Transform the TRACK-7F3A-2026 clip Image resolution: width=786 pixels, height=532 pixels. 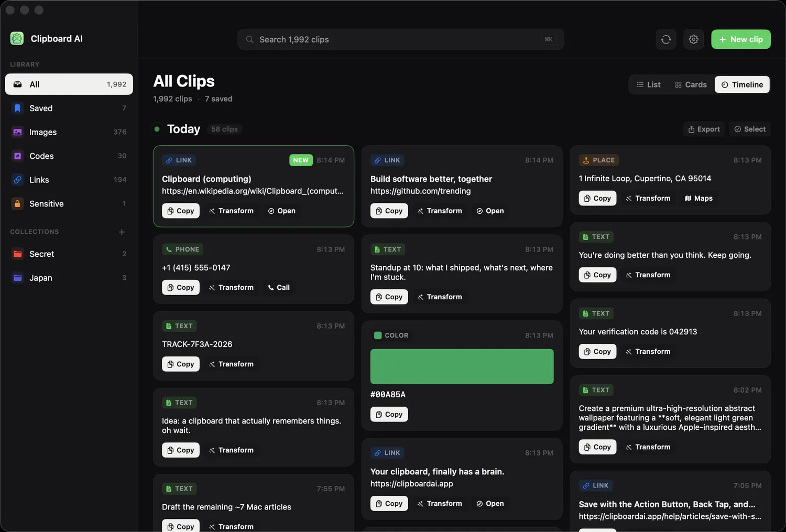pos(231,364)
